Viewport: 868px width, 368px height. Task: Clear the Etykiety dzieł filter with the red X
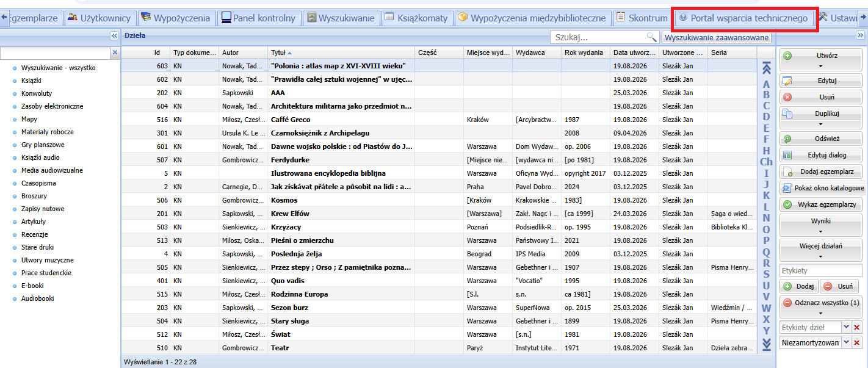pyautogui.click(x=857, y=328)
